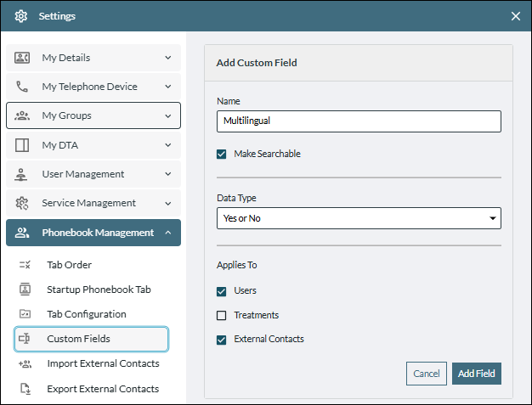Screen dimensions: 532x405
Task: Click the My Details label
Action: point(66,58)
